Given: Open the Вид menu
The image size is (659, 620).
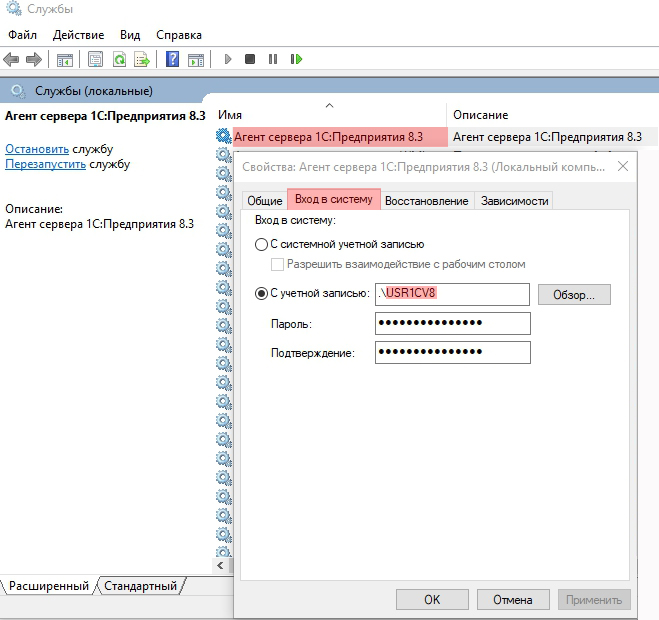Looking at the screenshot, I should [130, 35].
